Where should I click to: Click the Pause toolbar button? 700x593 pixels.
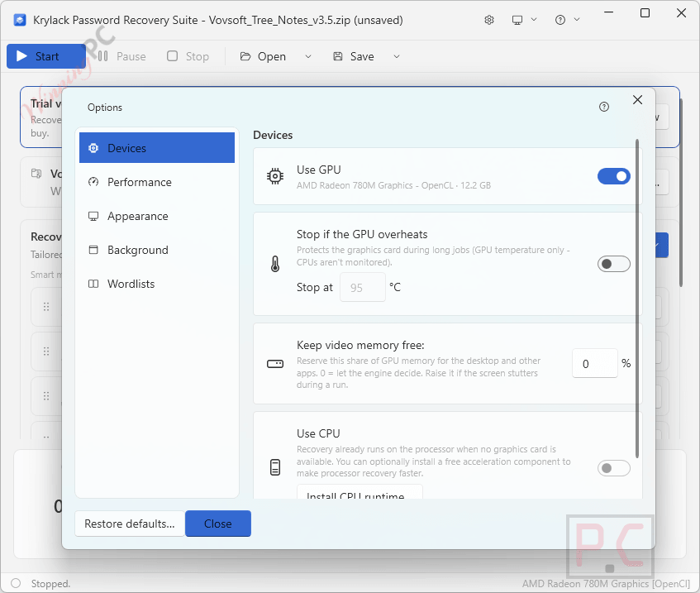tap(121, 56)
